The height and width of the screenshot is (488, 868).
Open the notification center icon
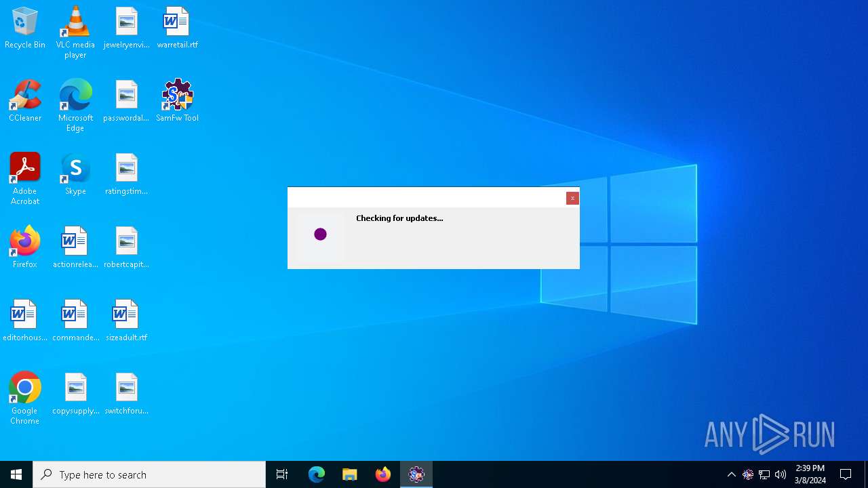tap(846, 474)
